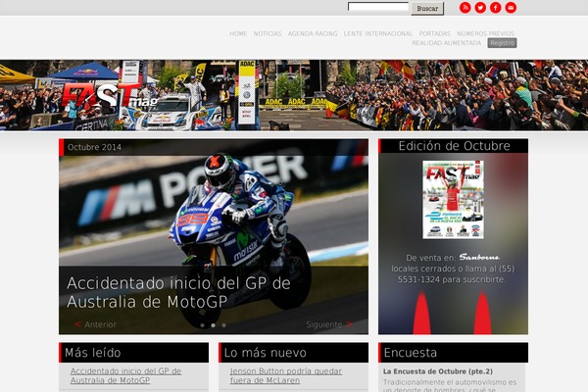Image resolution: width=588 pixels, height=392 pixels.
Task: Open Más leído MotoGP Australia link
Action: [125, 375]
